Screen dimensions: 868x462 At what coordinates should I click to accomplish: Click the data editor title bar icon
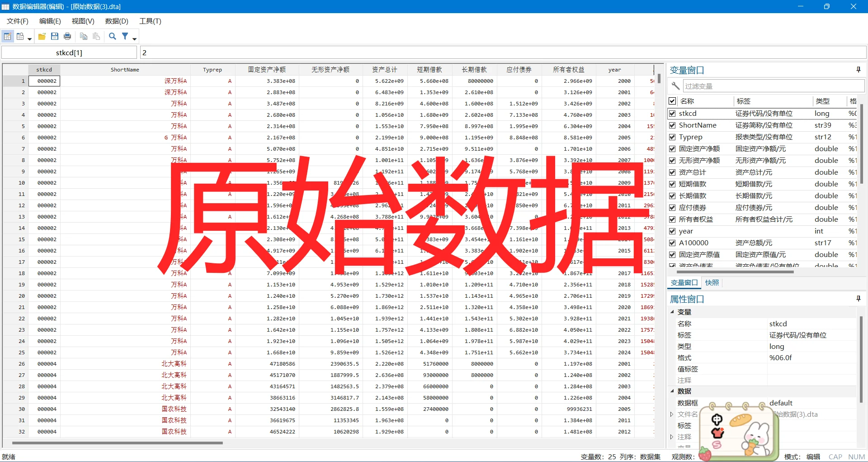point(5,6)
